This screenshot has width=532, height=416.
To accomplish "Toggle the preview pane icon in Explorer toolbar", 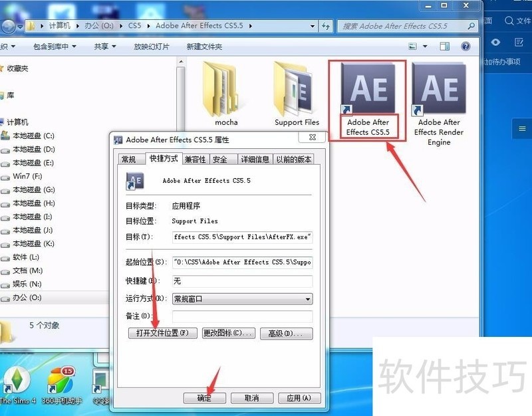I will click(x=446, y=47).
